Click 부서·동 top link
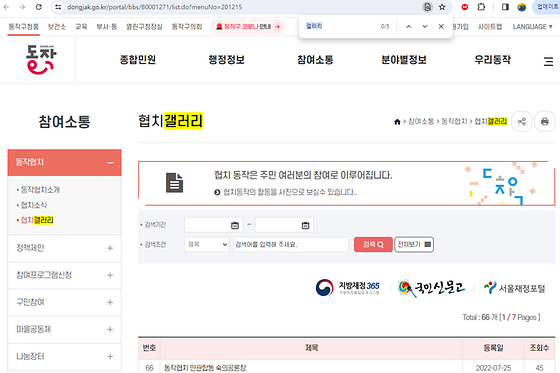 click(x=106, y=27)
